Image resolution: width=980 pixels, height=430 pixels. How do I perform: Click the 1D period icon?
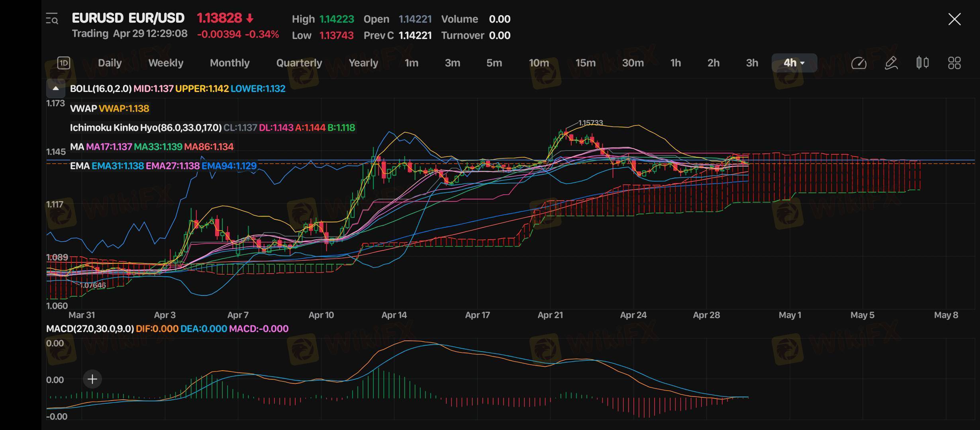point(64,63)
